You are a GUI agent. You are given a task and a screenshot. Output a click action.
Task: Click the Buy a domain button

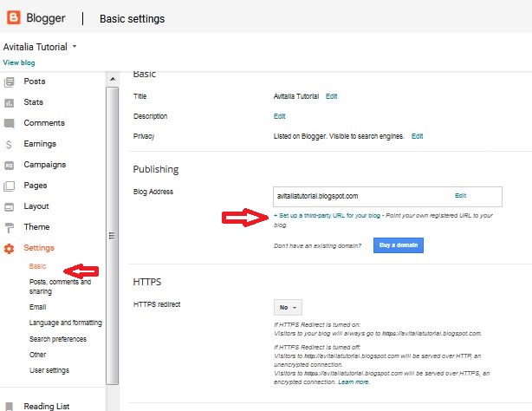pyautogui.click(x=399, y=245)
